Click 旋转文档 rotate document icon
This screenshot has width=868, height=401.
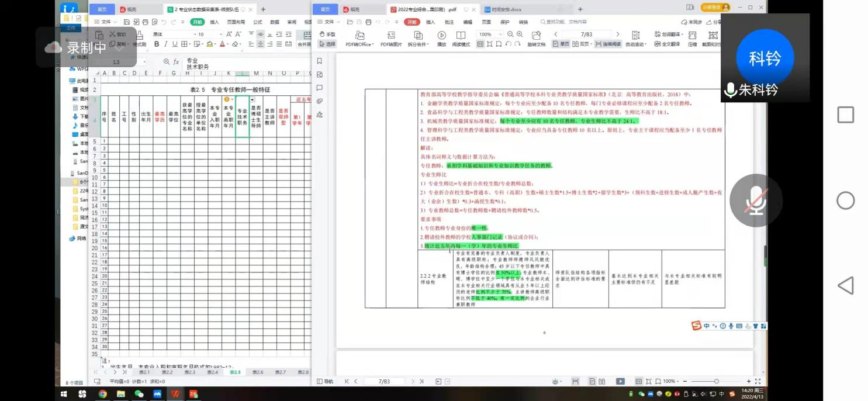[x=535, y=36]
